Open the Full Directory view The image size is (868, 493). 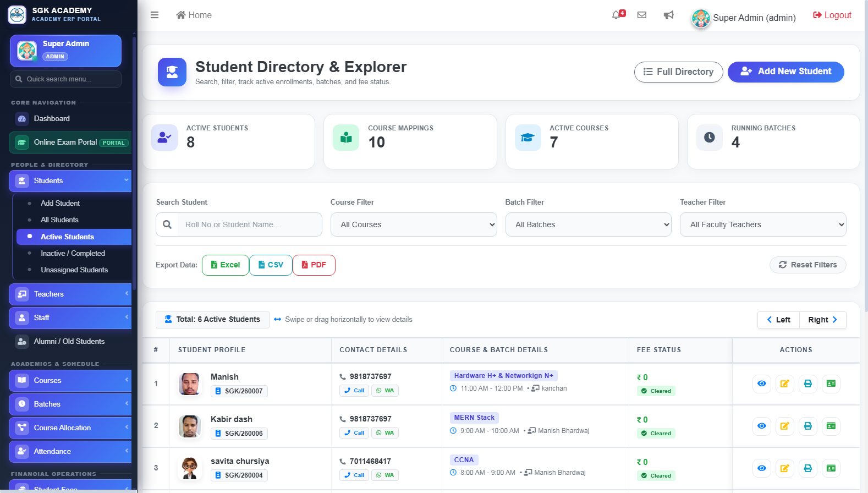click(x=679, y=72)
